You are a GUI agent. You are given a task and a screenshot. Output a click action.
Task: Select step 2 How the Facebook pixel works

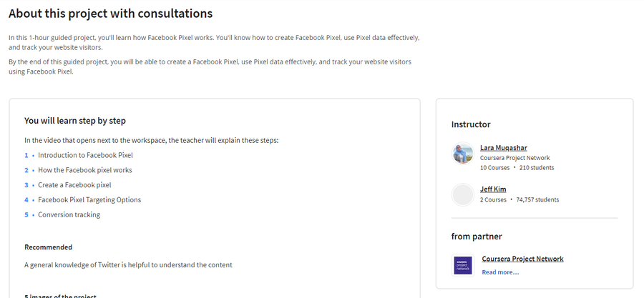(85, 170)
